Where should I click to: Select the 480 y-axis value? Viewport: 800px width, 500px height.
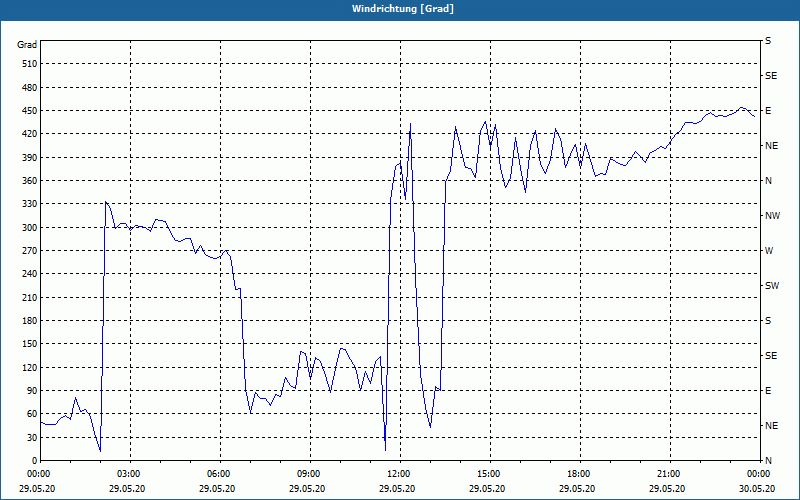(x=30, y=88)
